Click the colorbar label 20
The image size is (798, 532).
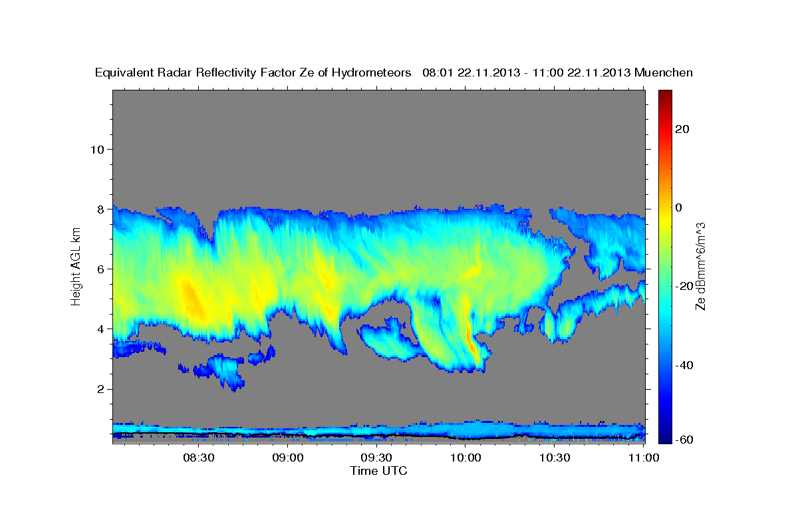click(681, 129)
